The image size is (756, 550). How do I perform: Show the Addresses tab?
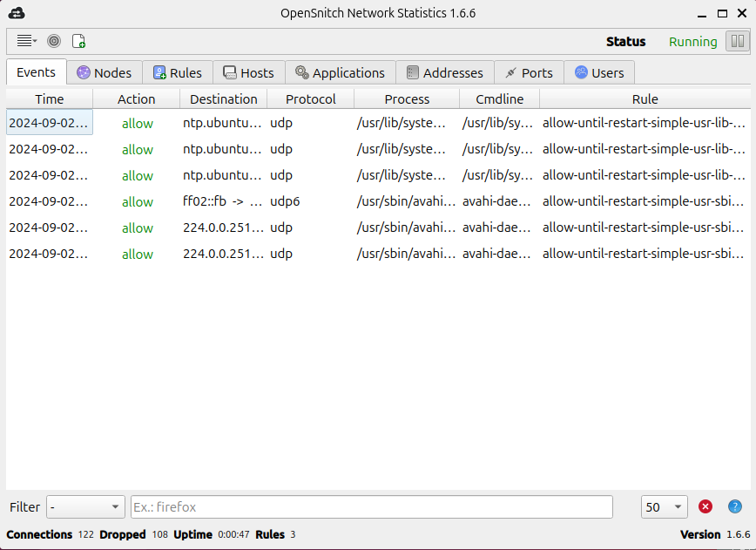(x=445, y=73)
